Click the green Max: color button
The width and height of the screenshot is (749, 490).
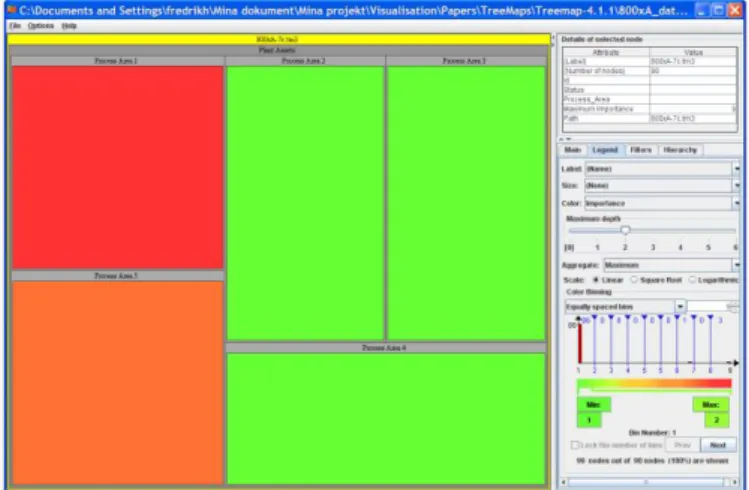coord(711,405)
